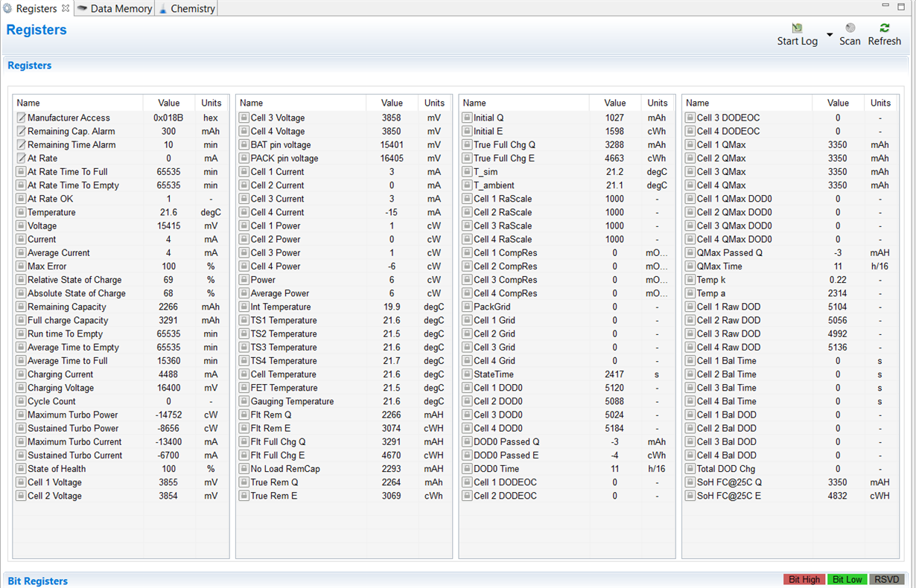Click the icon beside the Temperature register
Image resolution: width=916 pixels, height=588 pixels.
(x=22, y=212)
